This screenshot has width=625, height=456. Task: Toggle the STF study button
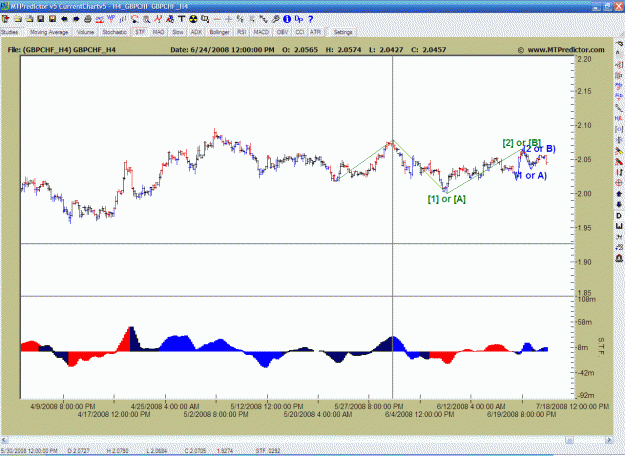pyautogui.click(x=140, y=32)
